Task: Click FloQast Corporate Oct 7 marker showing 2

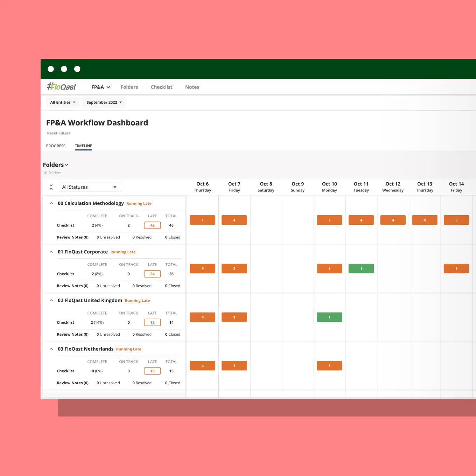Action: coord(234,268)
